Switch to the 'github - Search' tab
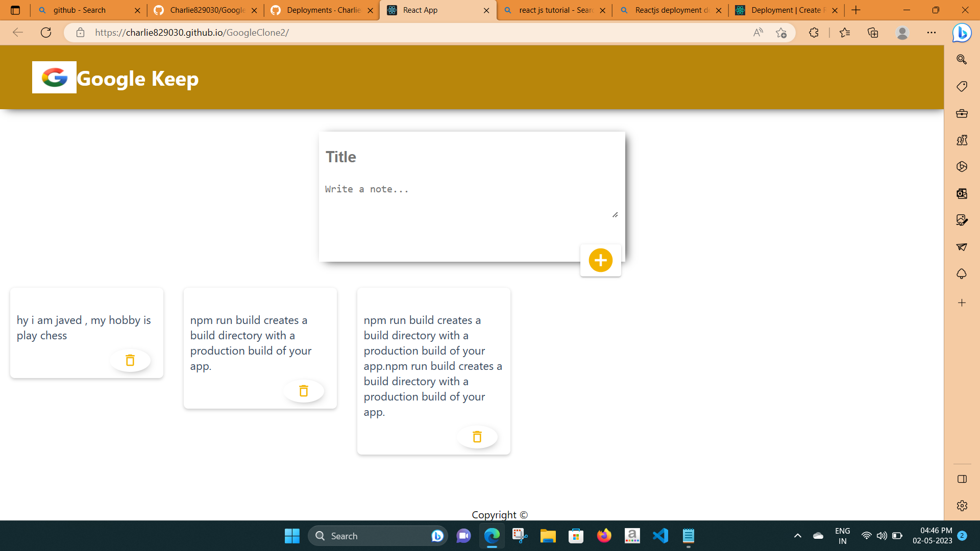Image resolution: width=980 pixels, height=551 pixels. [88, 10]
